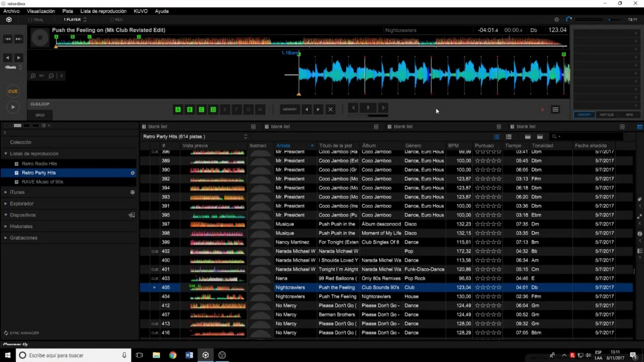Toggle the REC checkbox

coord(112,20)
